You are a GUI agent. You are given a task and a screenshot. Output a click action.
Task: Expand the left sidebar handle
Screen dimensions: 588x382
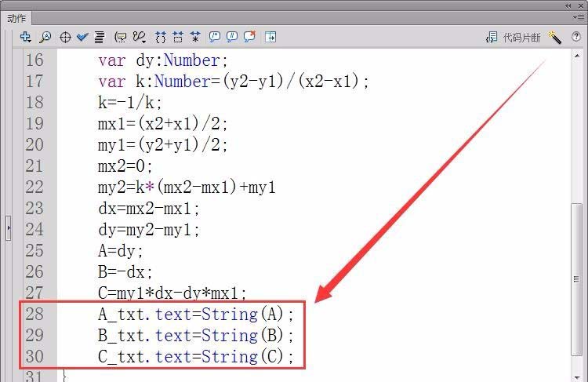click(9, 227)
